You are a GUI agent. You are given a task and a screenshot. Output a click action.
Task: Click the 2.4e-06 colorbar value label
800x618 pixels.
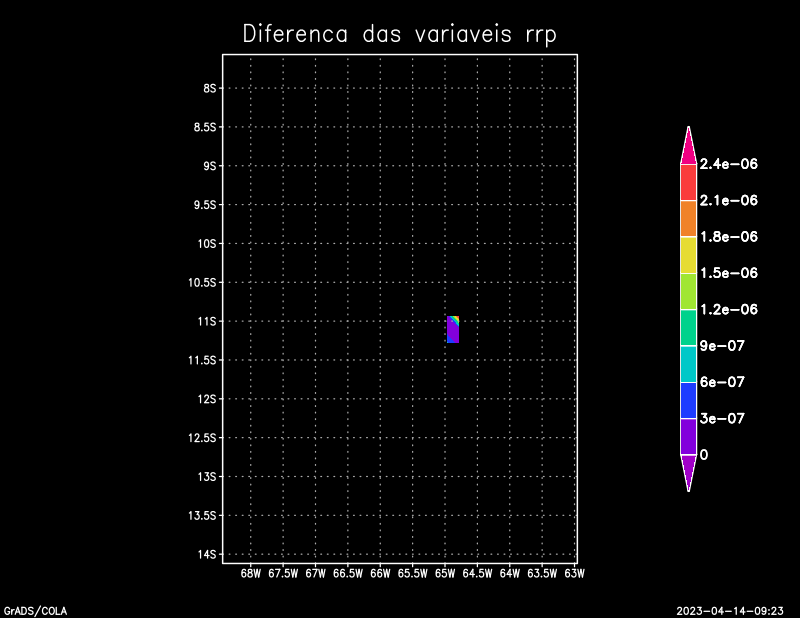pyautogui.click(x=728, y=164)
